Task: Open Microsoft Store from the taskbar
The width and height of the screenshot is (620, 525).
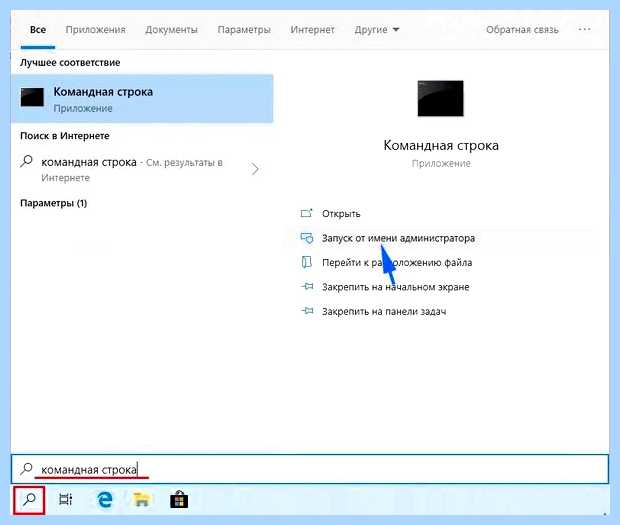Action: (179, 499)
